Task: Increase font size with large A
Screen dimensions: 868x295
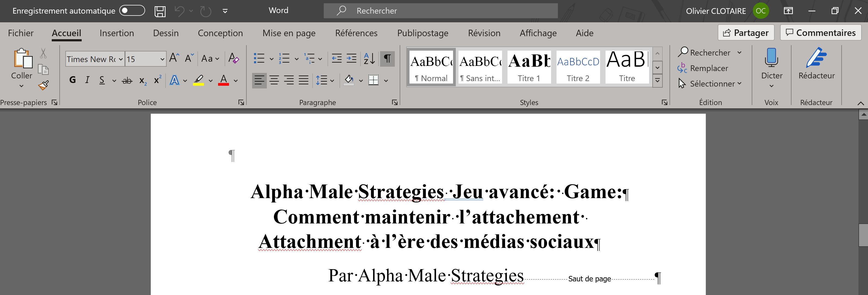Action: [x=174, y=58]
